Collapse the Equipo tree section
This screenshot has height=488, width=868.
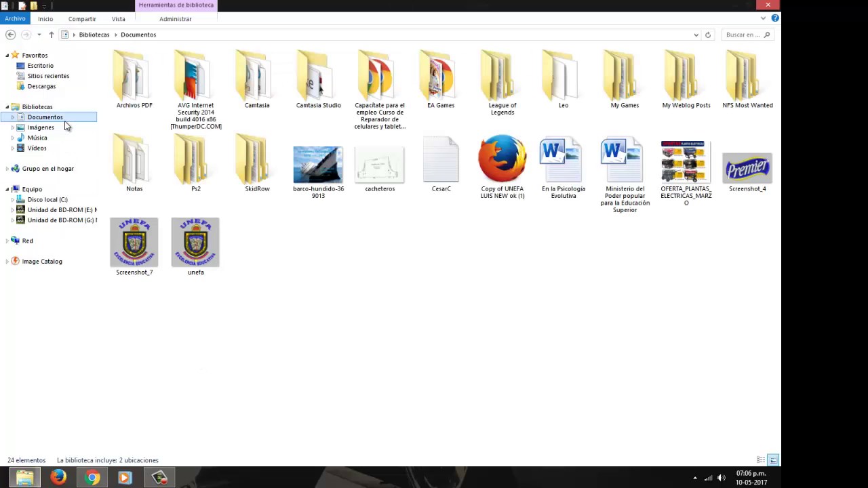pyautogui.click(x=7, y=189)
